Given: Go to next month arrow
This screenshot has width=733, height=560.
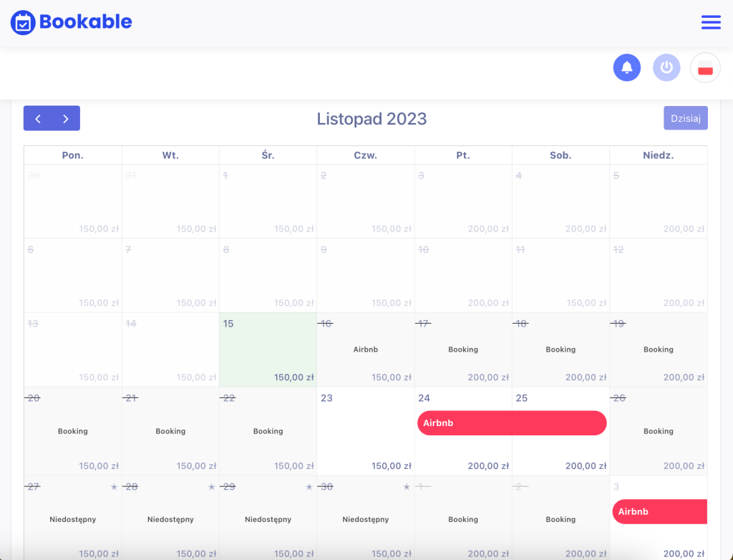Looking at the screenshot, I should click(x=66, y=118).
